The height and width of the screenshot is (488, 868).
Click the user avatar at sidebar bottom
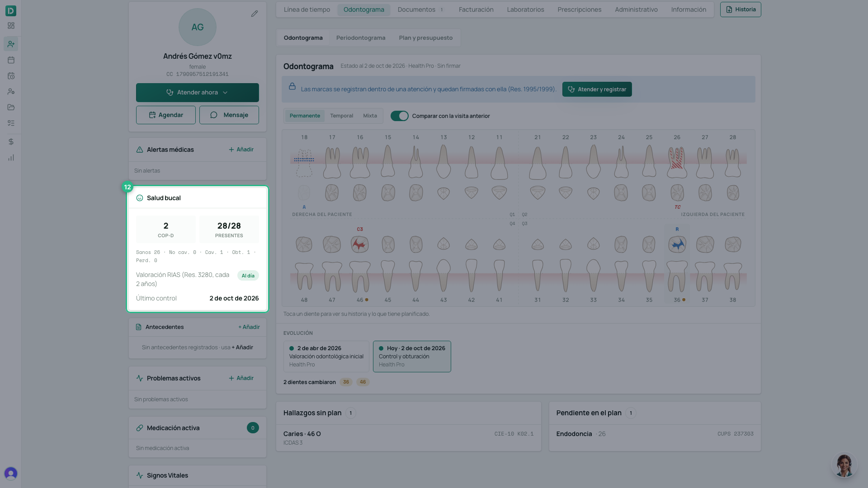(x=11, y=473)
